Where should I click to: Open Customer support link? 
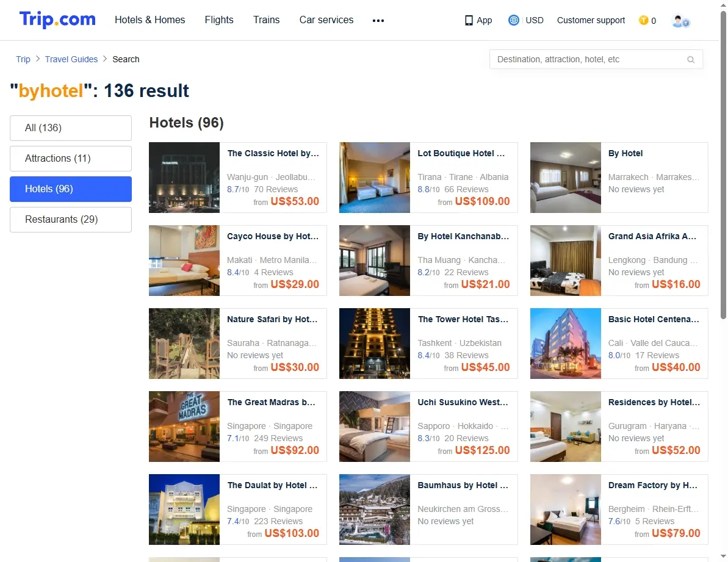tap(591, 20)
